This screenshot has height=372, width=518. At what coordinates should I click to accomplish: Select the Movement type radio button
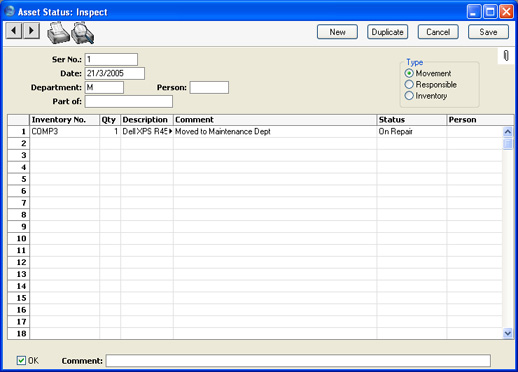tap(409, 73)
